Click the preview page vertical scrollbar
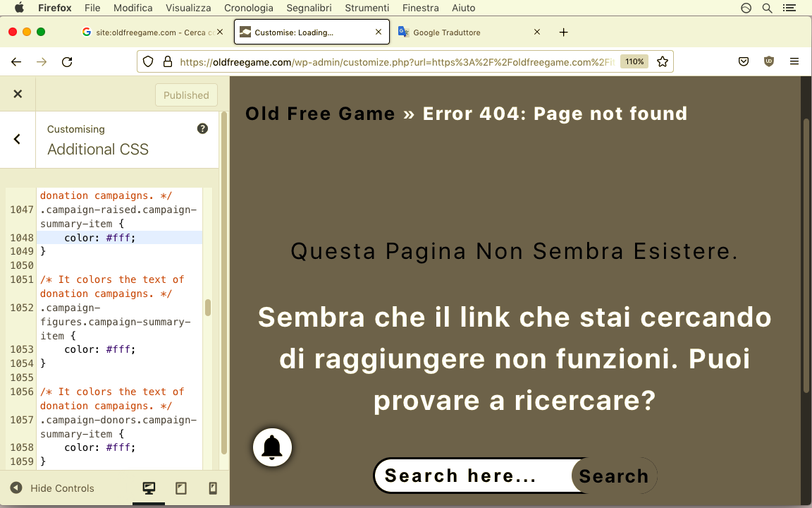The height and width of the screenshot is (508, 812). 806,254
